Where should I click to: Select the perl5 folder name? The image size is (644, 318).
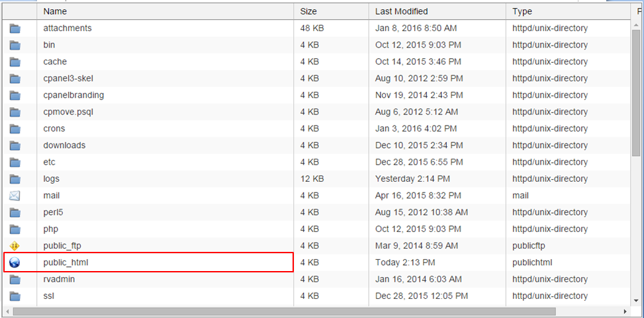[x=53, y=212]
